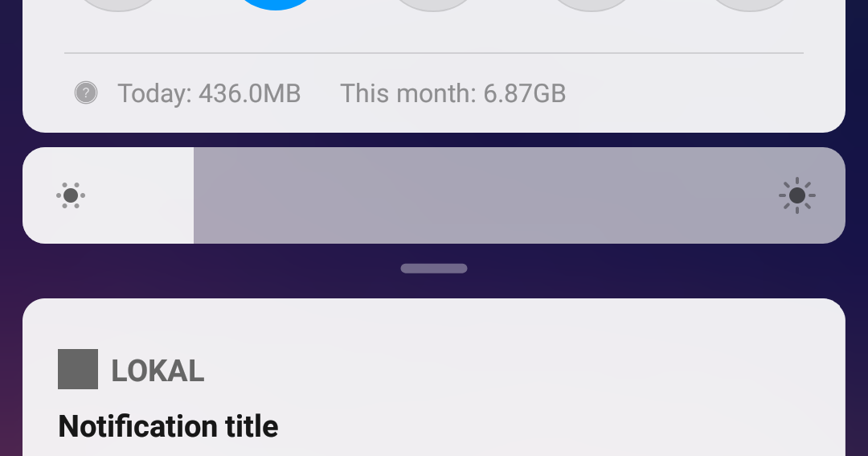Tap the data usage question-mark help icon
The height and width of the screenshot is (456, 868).
[x=86, y=92]
